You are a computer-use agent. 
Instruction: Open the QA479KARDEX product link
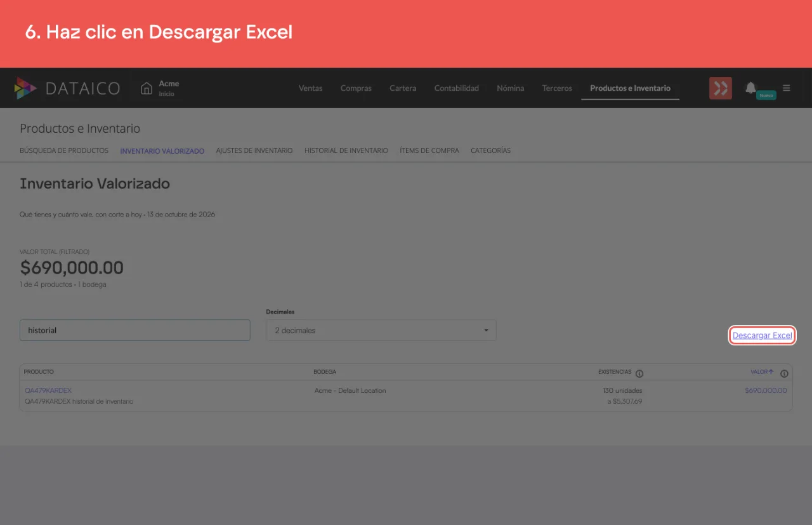point(48,390)
